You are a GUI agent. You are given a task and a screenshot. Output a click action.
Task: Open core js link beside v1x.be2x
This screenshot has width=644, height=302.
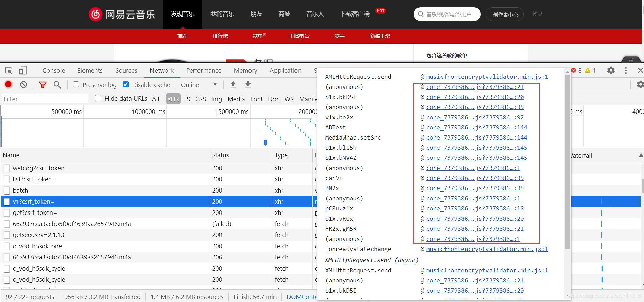[475, 117]
